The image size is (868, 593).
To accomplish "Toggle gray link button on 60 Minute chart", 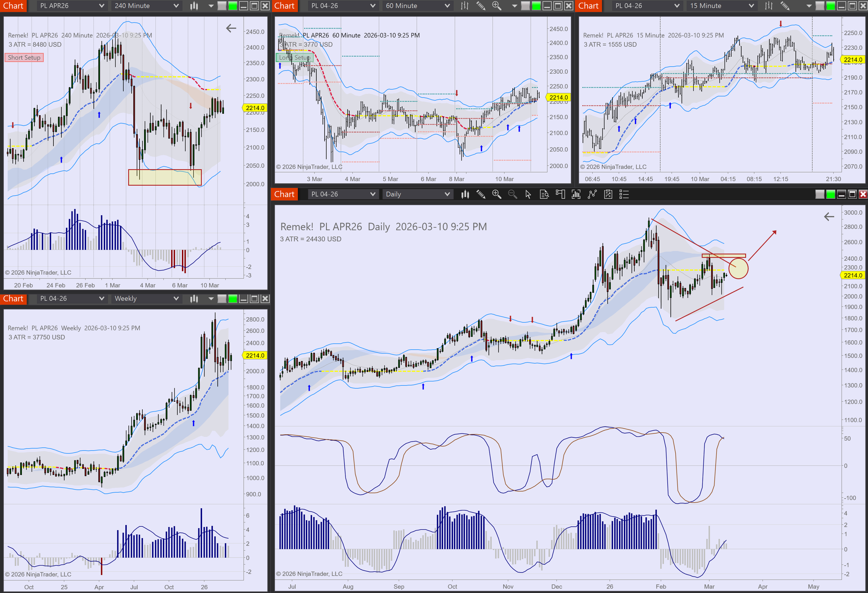I will coord(525,6).
